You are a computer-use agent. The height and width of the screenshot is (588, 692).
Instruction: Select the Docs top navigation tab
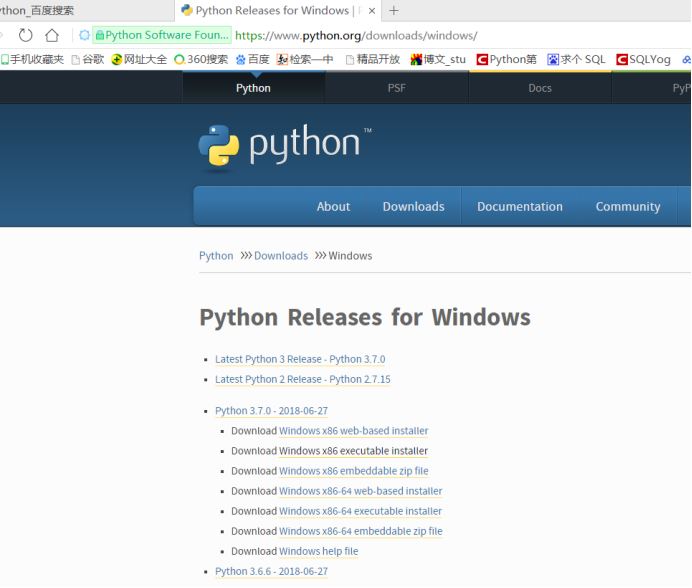point(540,88)
